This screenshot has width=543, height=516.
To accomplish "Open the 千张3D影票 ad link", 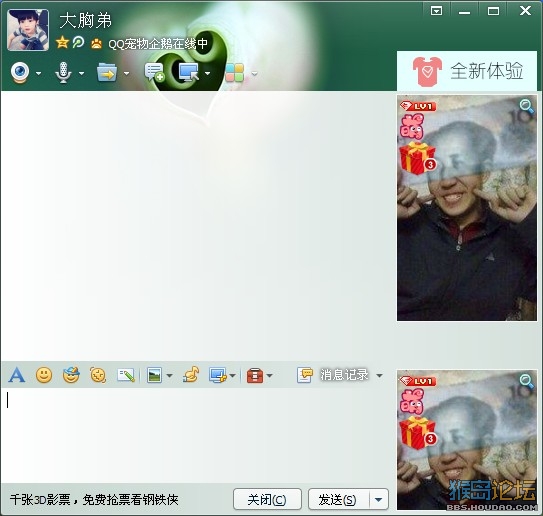I will (94, 499).
